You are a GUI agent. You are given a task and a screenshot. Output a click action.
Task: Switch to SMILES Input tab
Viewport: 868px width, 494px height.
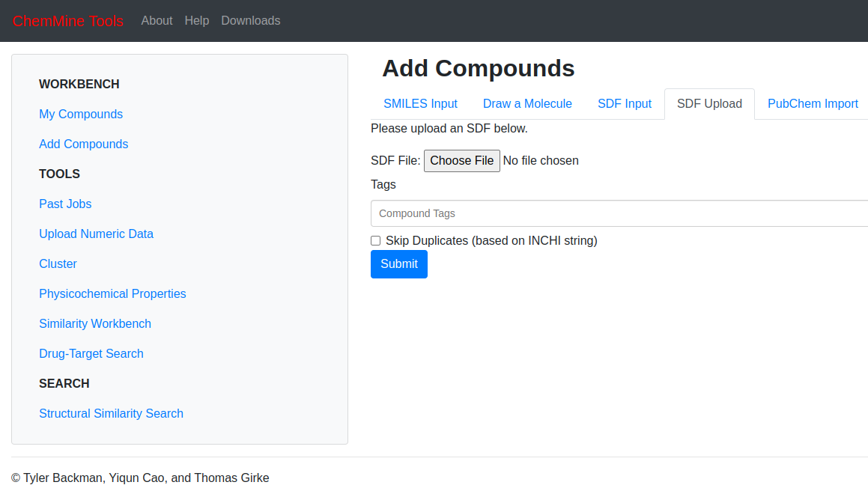(420, 104)
